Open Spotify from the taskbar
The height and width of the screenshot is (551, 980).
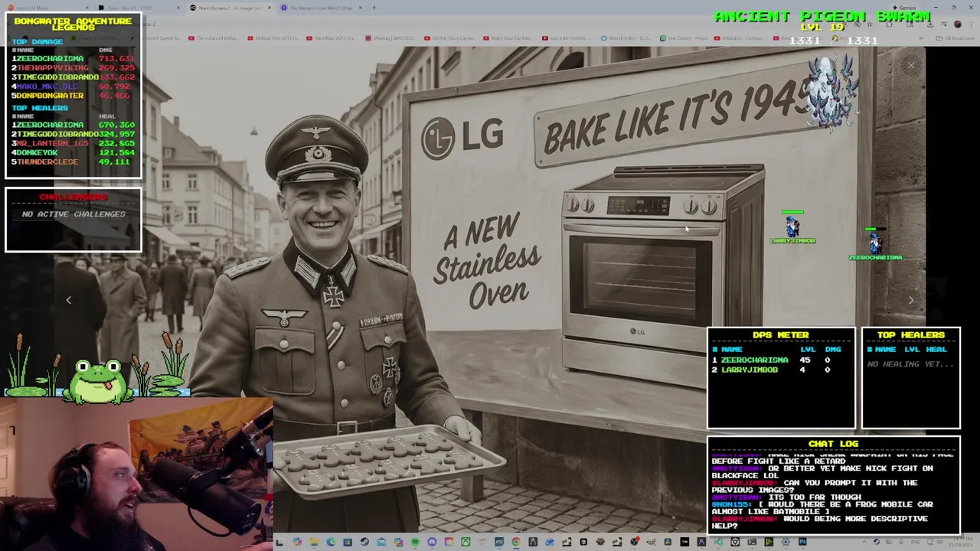415,542
